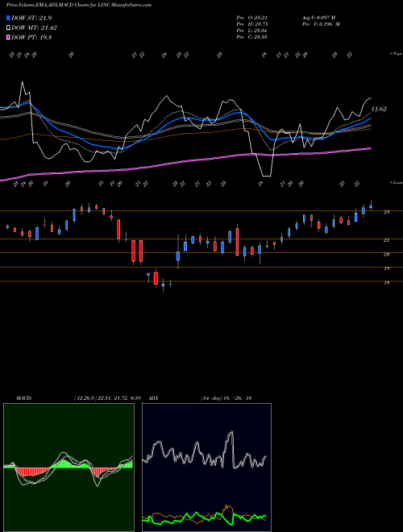
Task: Open the dark blue ADX indicator chart panel
Action: click(206, 468)
